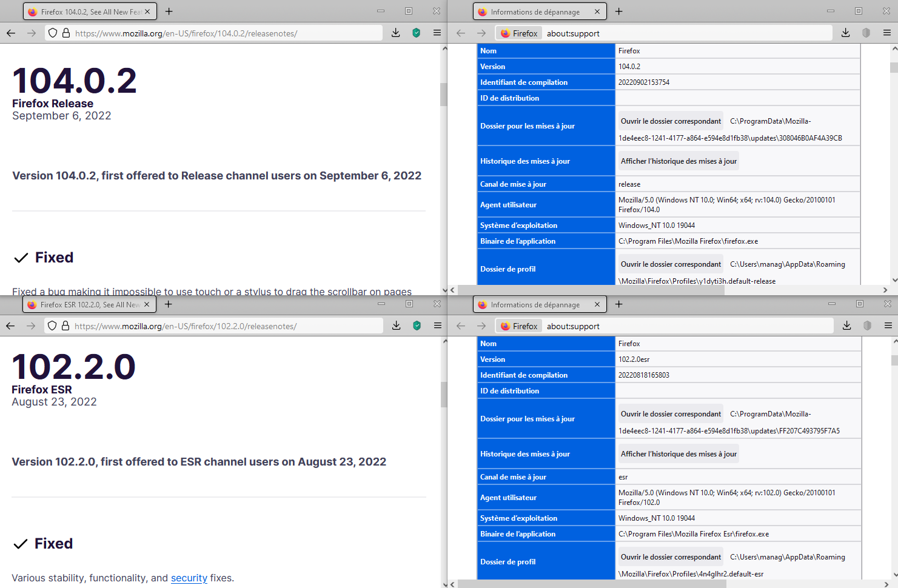Go back in the Firefox 104.0.2 release notes window
898x588 pixels.
point(11,33)
